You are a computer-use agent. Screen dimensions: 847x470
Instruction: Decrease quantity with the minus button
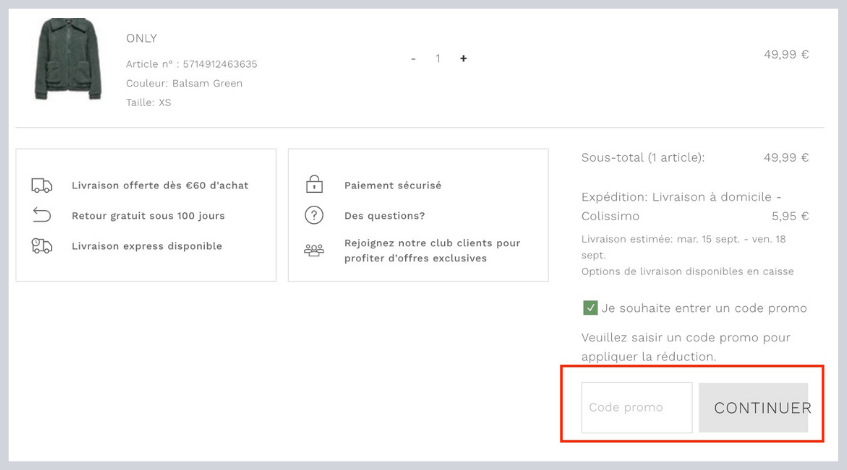click(x=413, y=59)
